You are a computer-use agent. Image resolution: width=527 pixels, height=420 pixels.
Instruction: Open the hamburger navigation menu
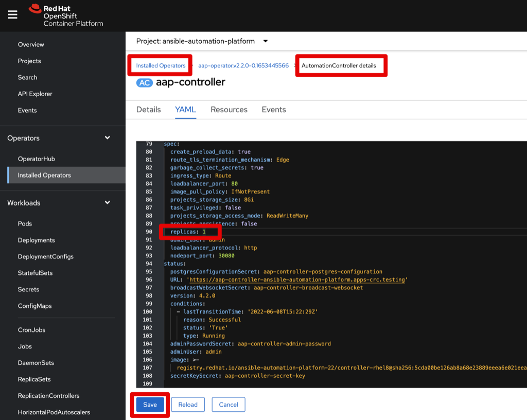[x=12, y=14]
